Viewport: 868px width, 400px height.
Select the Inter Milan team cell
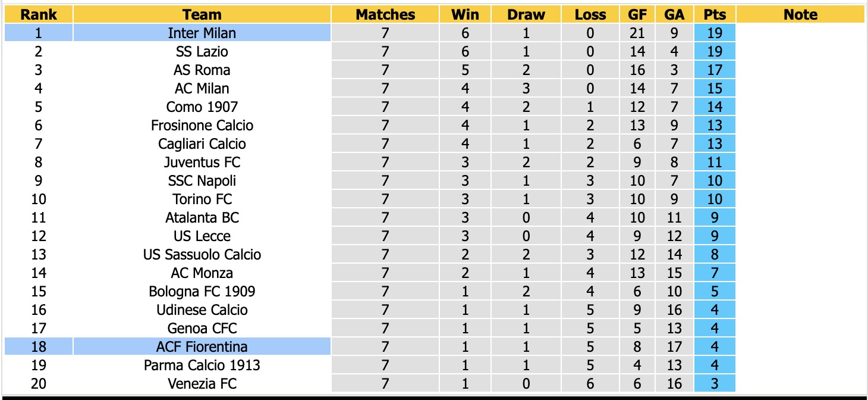point(202,33)
